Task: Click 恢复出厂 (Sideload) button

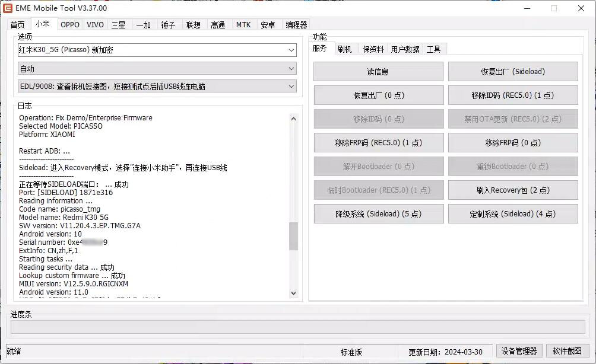Action: click(x=513, y=72)
